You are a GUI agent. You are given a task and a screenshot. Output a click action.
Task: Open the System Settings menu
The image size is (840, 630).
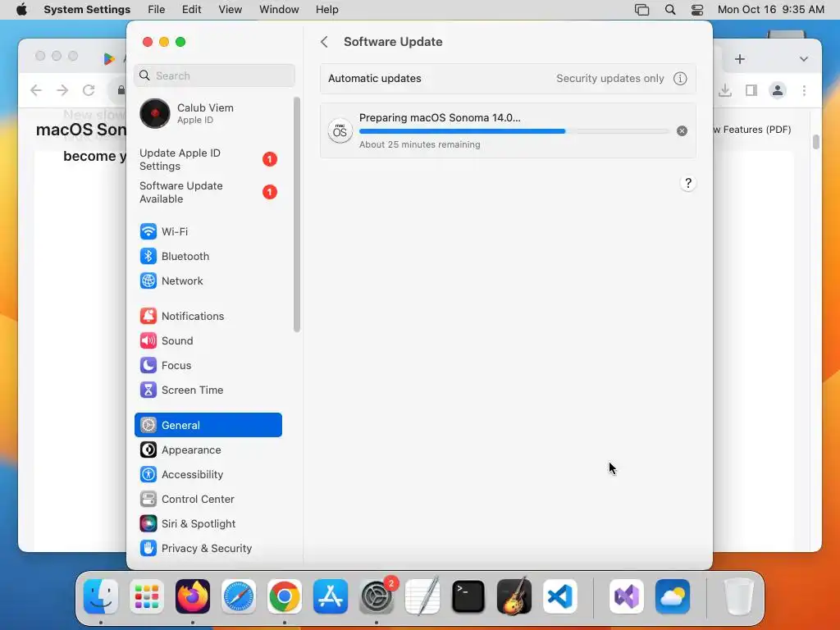tap(87, 10)
